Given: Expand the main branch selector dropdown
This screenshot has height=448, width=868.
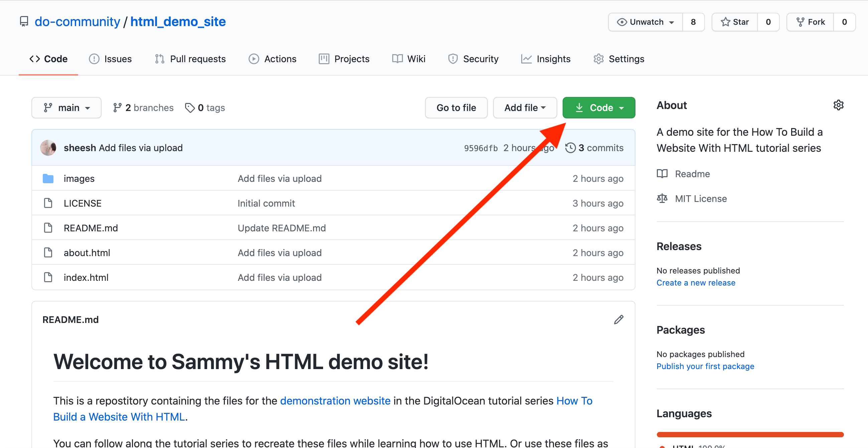Looking at the screenshot, I should click(x=66, y=108).
